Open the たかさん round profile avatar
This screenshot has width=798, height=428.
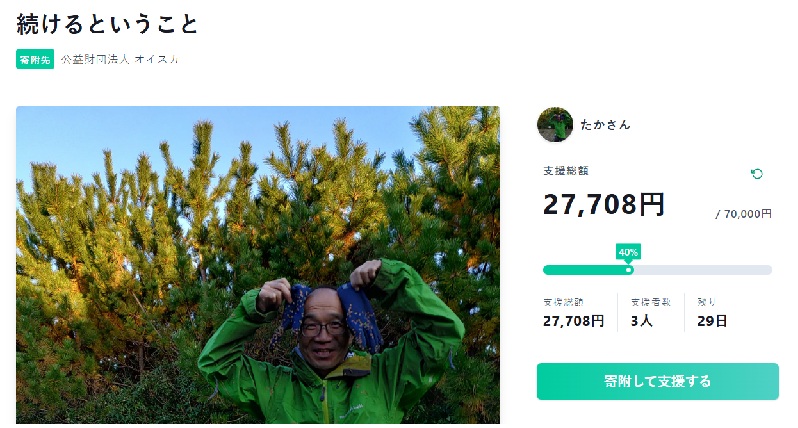click(x=555, y=125)
